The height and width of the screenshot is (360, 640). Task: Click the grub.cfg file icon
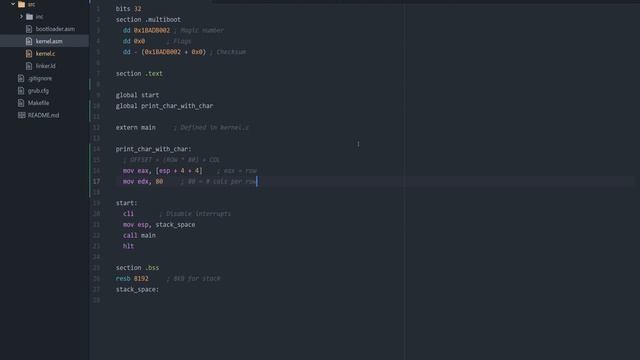click(21, 91)
